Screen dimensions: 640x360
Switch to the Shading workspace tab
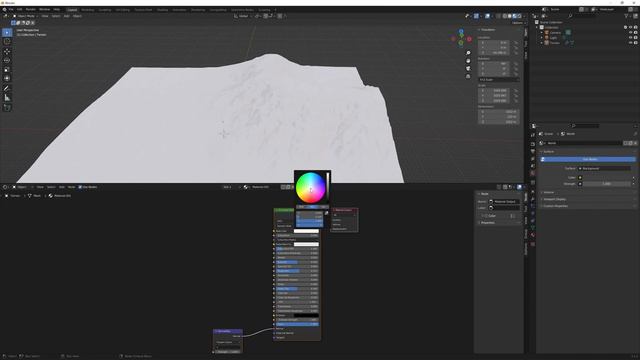162,9
